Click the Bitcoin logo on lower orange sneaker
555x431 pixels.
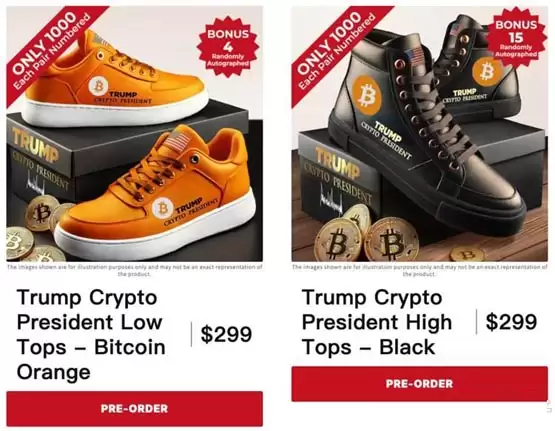(x=163, y=208)
